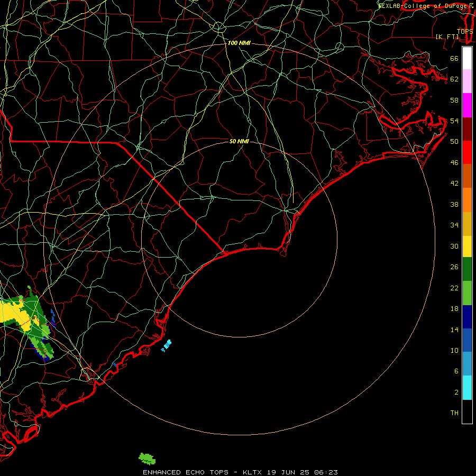Click the light orange legend swatch
This screenshot has width=476, height=476.
467,200
